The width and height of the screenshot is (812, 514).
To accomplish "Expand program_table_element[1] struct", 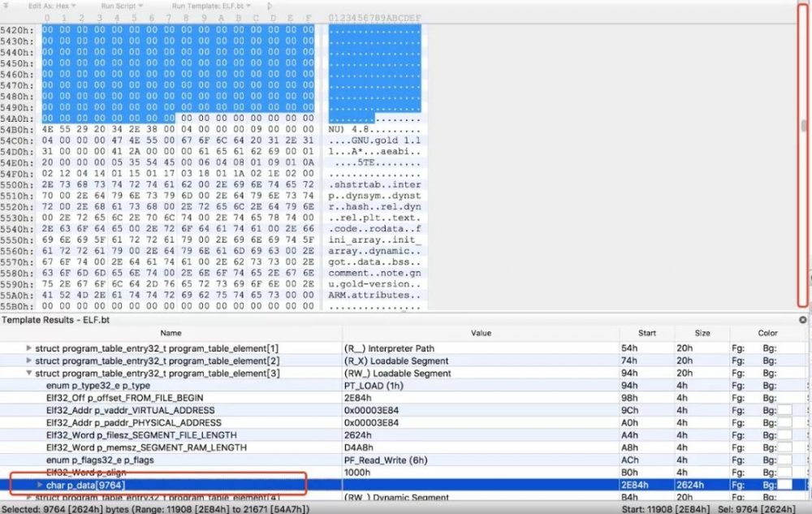I will pyautogui.click(x=29, y=348).
